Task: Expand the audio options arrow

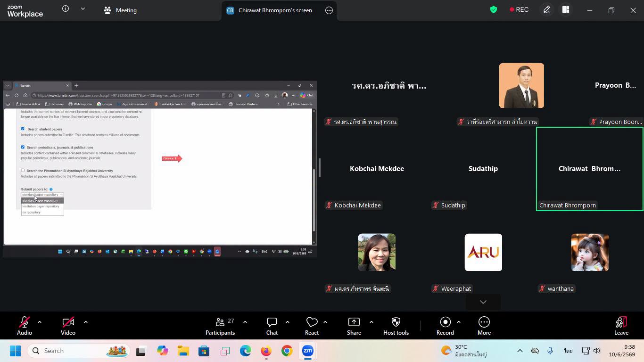Action: [x=40, y=322]
